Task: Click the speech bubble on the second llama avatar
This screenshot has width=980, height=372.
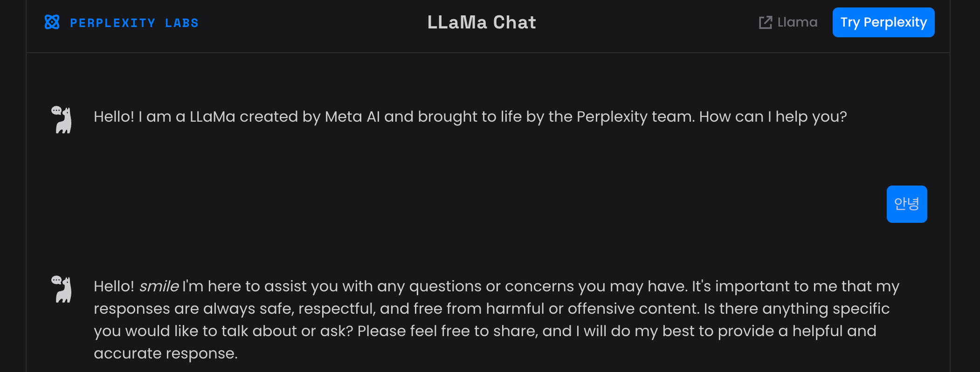Action: pyautogui.click(x=56, y=280)
